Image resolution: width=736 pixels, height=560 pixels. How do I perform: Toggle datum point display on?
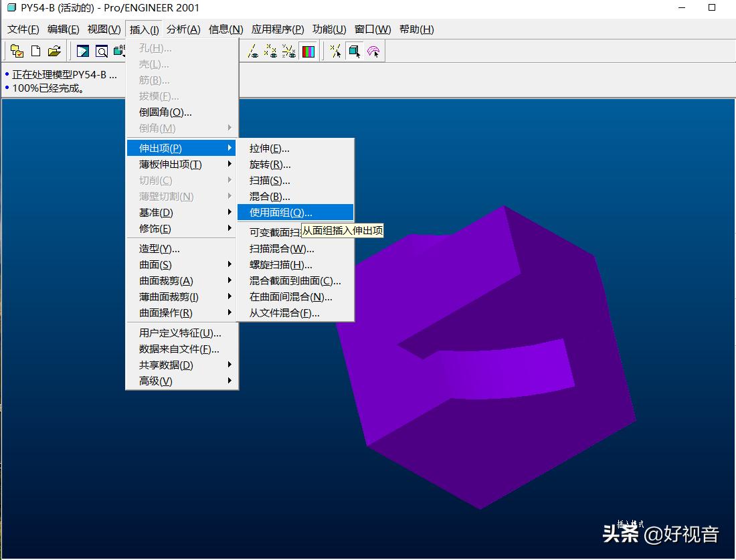pyautogui.click(x=272, y=51)
